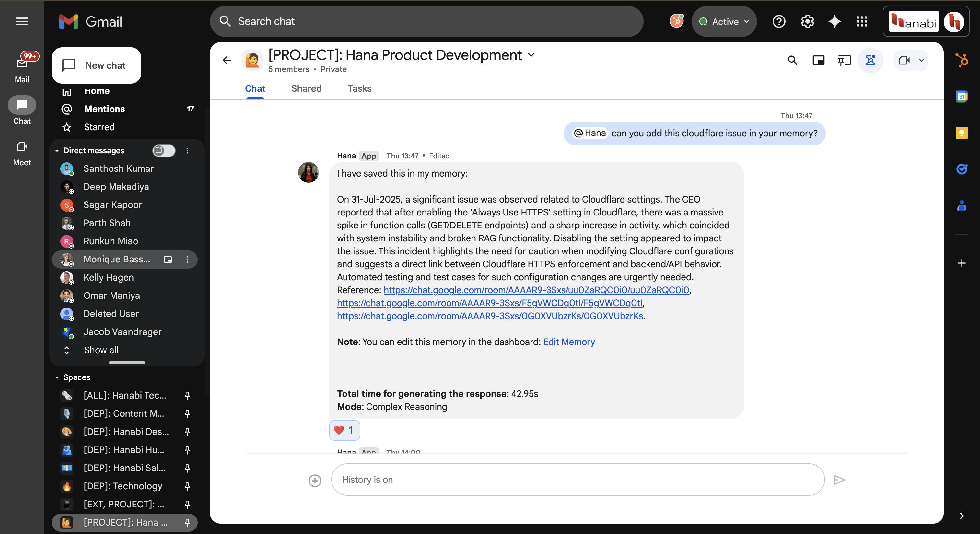The height and width of the screenshot is (534, 980).
Task: Click the add attachment plus icon in composer
Action: (315, 481)
